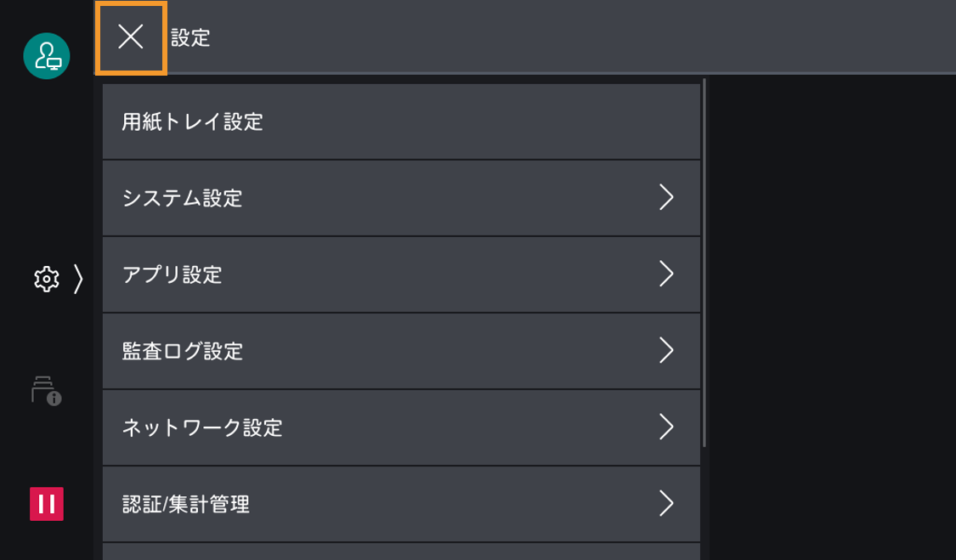The height and width of the screenshot is (560, 956).
Task: Expand the システム設定 arrow
Action: point(666,198)
